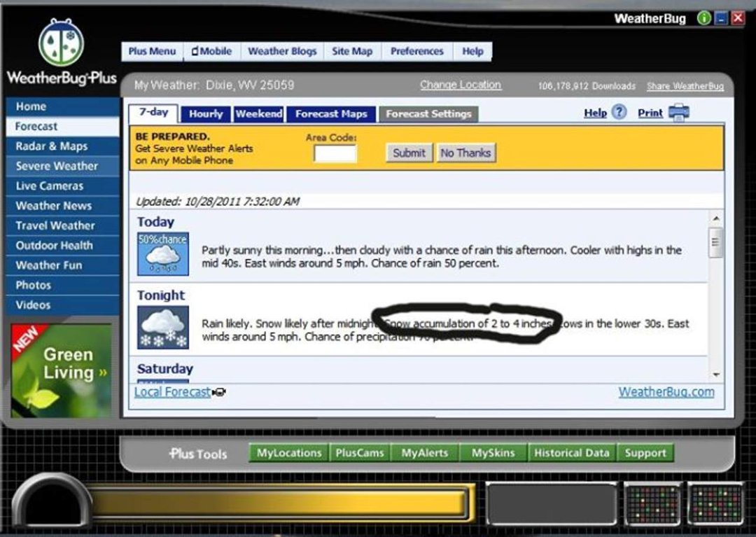Go to Home in sidebar
This screenshot has width=756, height=537.
point(63,106)
